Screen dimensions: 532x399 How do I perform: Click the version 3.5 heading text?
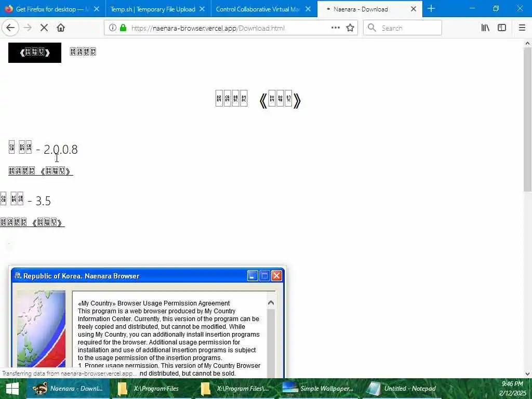(x=26, y=200)
